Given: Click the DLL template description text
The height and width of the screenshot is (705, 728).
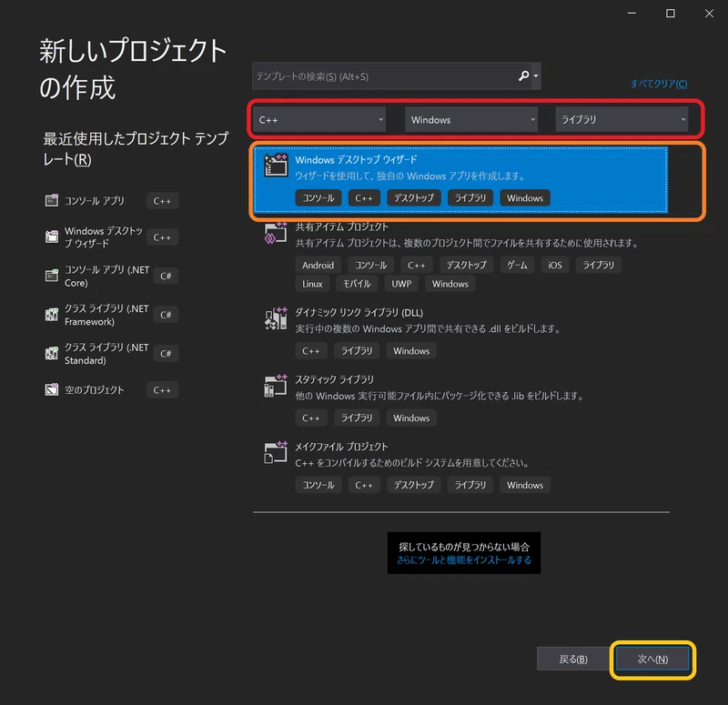Looking at the screenshot, I should point(429,329).
